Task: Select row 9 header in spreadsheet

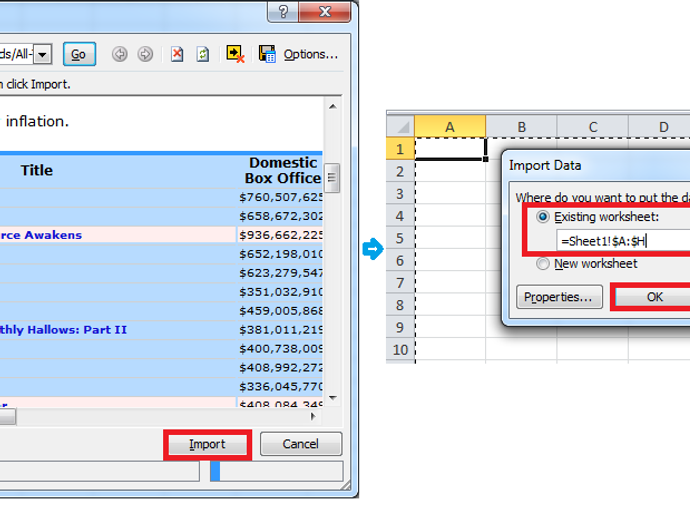Action: [x=400, y=327]
